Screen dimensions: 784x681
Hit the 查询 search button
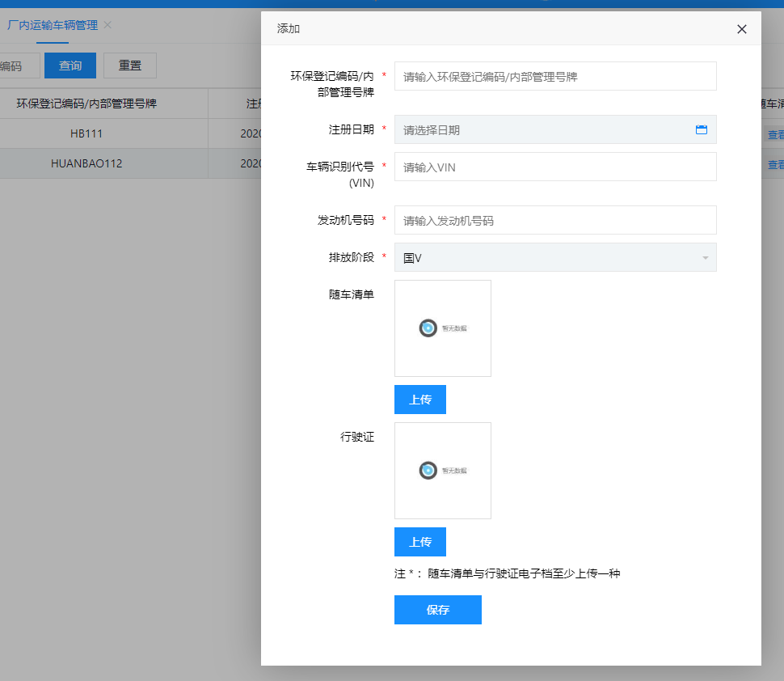tap(70, 66)
